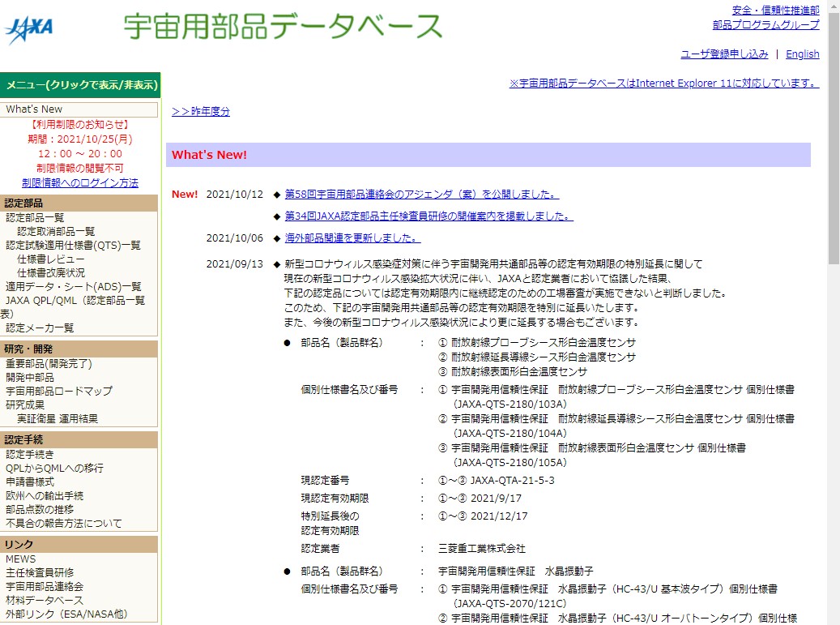Open What's New in sidebar
This screenshot has width=840, height=625.
(34, 109)
